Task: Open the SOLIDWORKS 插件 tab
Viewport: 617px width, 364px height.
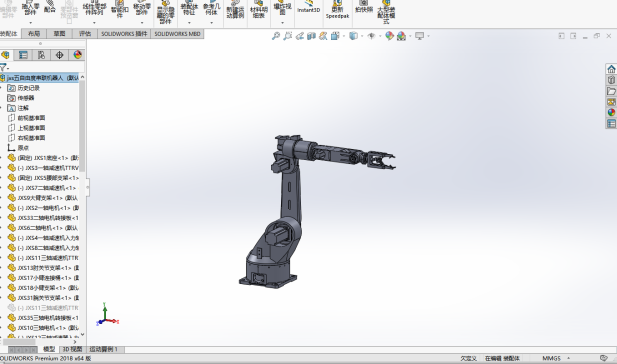Action: 124,34
